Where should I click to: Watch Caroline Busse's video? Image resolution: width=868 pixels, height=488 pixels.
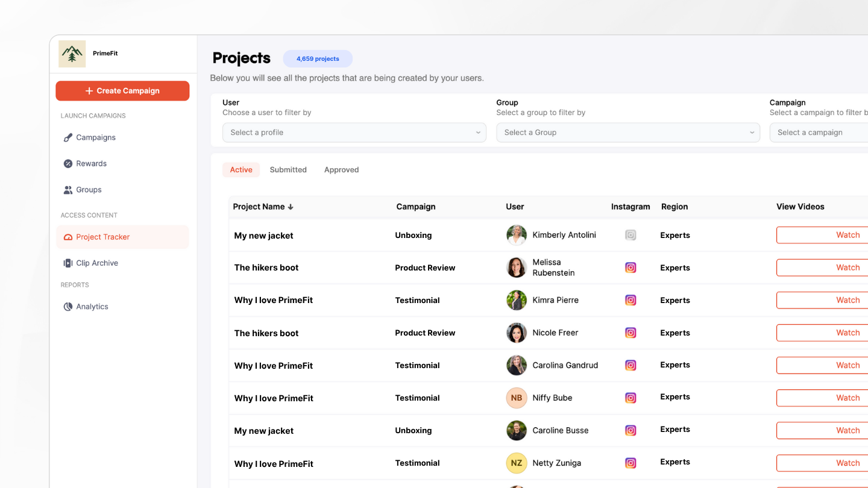pyautogui.click(x=822, y=430)
